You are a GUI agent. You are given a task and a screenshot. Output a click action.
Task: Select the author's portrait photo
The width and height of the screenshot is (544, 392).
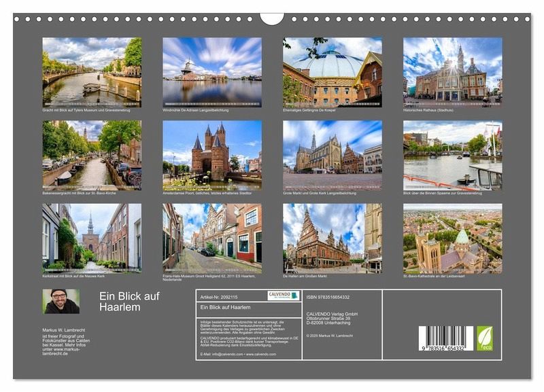(x=61, y=302)
